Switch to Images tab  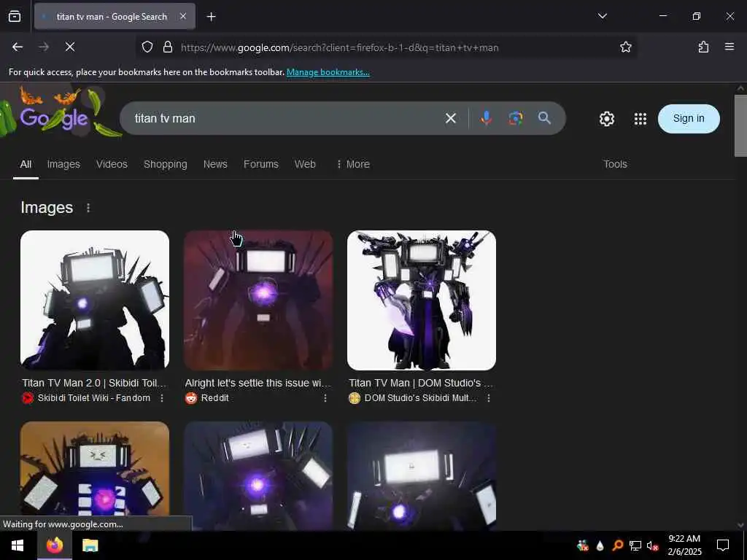point(63,164)
